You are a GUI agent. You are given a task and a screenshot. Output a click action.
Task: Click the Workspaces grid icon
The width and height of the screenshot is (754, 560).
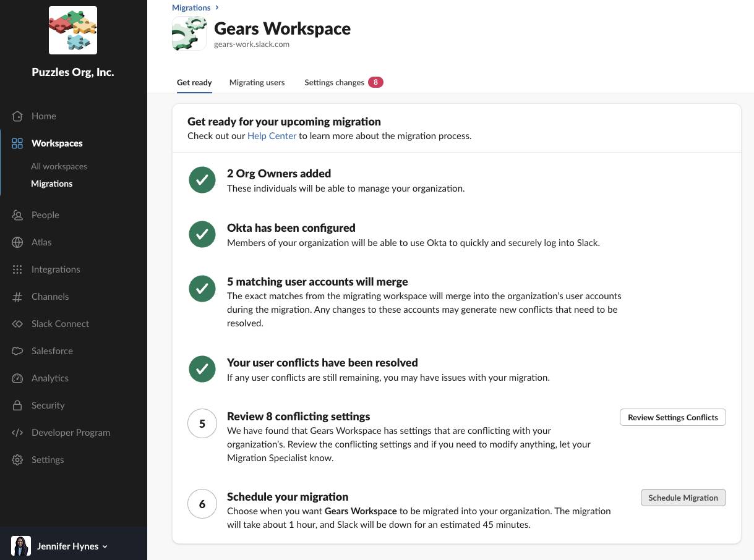coord(17,143)
